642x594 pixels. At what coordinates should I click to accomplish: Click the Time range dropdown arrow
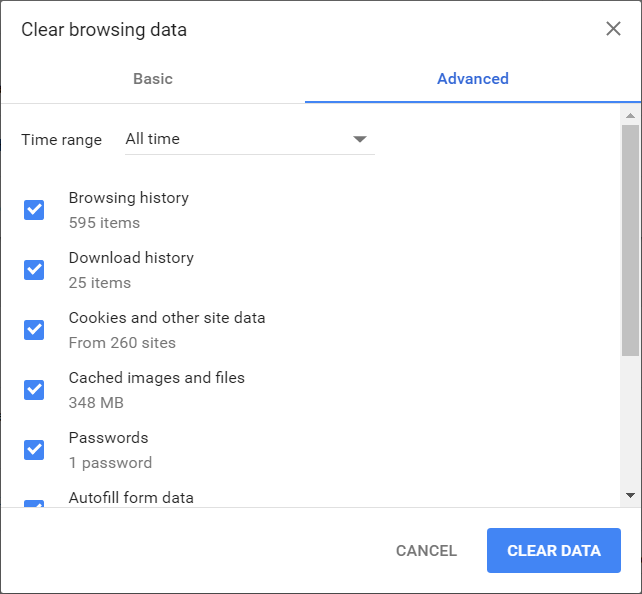point(360,139)
